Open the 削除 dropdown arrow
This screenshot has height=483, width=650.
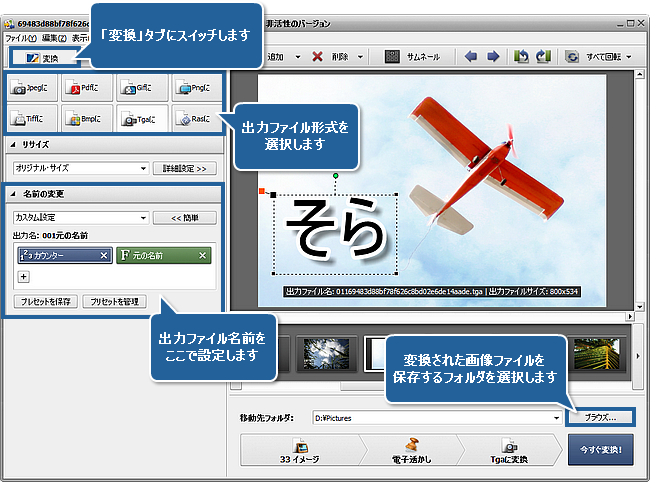[360, 57]
